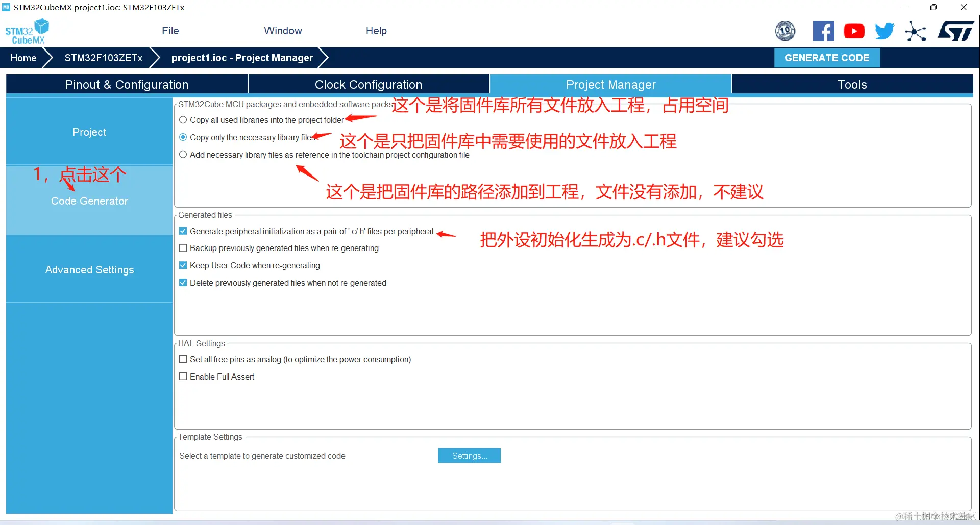Open the Project side section
Screen dimensions: 980x525
pyautogui.click(x=89, y=132)
